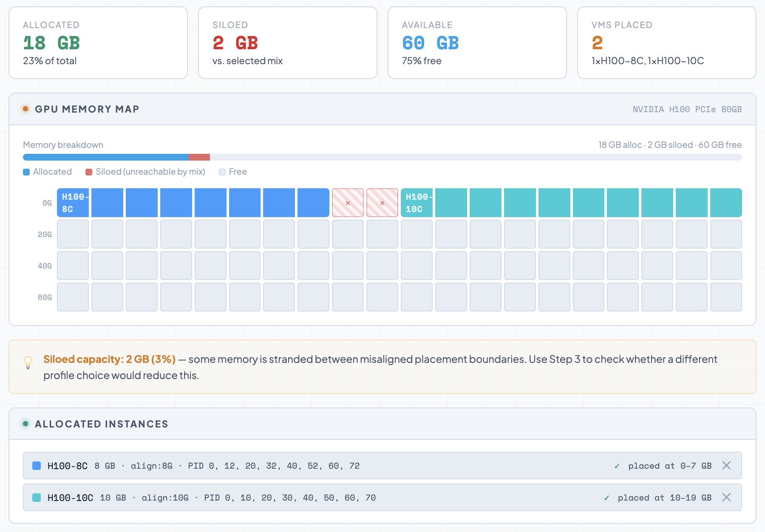Click the first free cell in 20G row
The image size is (765, 532).
click(x=73, y=234)
